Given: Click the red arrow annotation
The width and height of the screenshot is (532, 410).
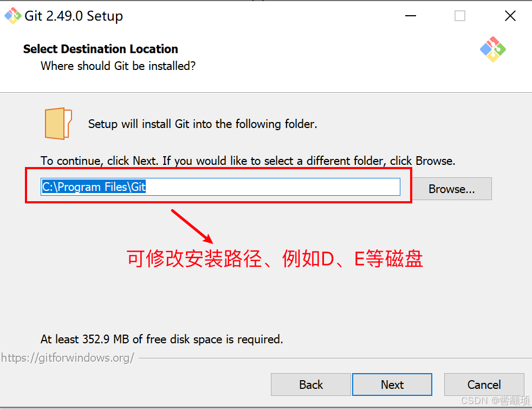Looking at the screenshot, I should click(x=192, y=226).
